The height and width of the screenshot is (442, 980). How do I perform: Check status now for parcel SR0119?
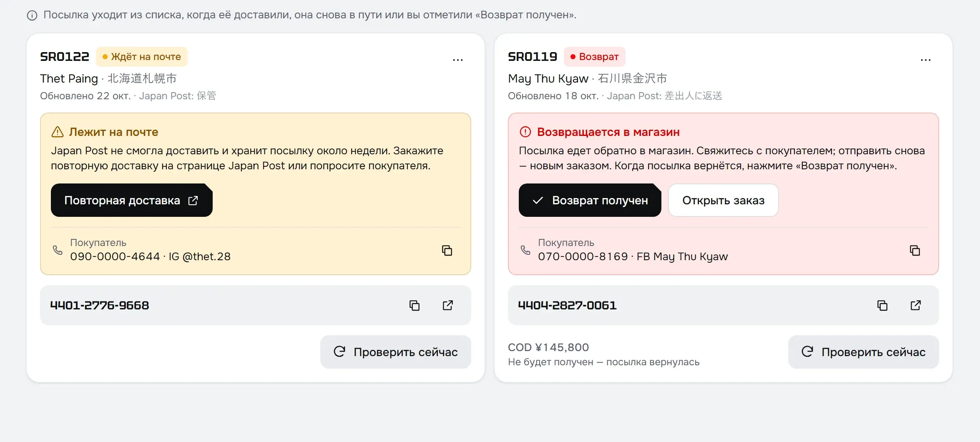tap(864, 352)
